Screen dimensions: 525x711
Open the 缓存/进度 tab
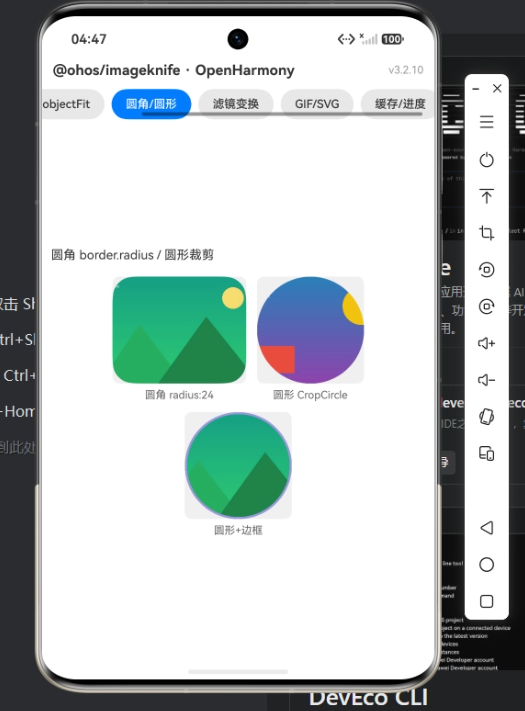pos(398,104)
